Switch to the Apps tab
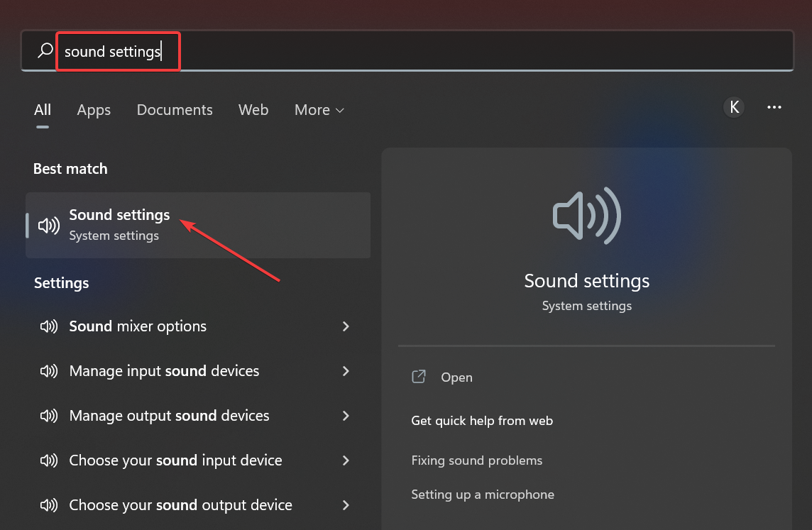This screenshot has height=530, width=812. click(94, 110)
